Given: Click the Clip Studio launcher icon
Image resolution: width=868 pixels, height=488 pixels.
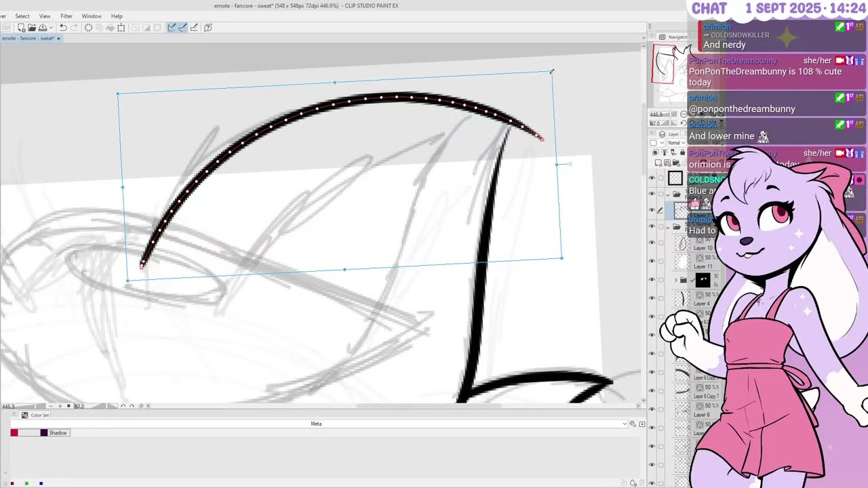Looking at the screenshot, I should 6,28.
